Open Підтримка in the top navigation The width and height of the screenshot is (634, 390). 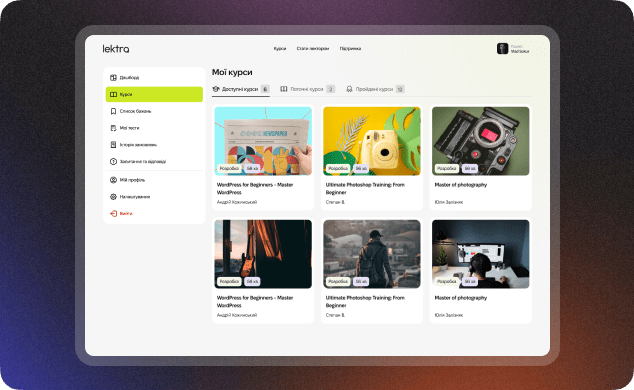350,48
